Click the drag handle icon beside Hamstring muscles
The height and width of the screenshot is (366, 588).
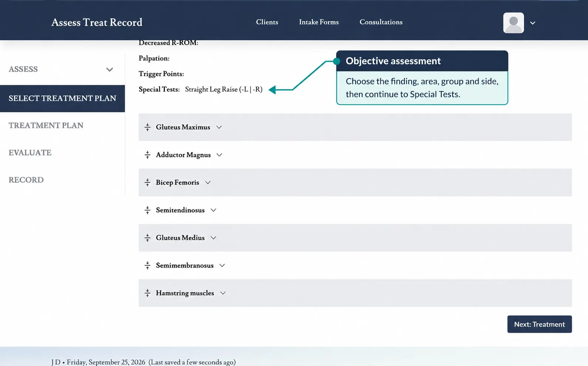[147, 293]
